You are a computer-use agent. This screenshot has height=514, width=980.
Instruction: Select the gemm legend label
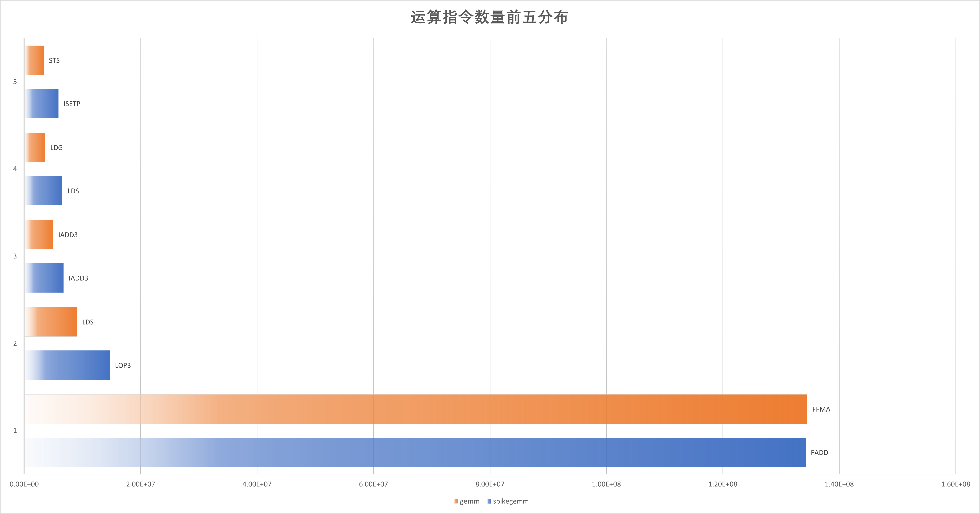[x=470, y=501]
